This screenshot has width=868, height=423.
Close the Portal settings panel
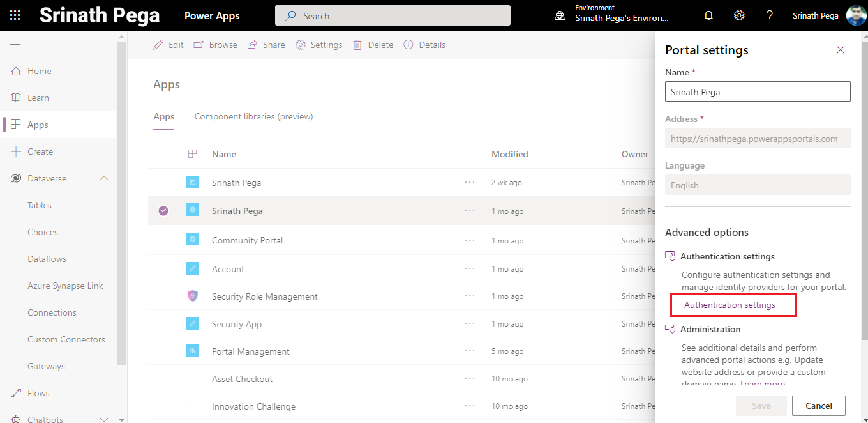[841, 50]
